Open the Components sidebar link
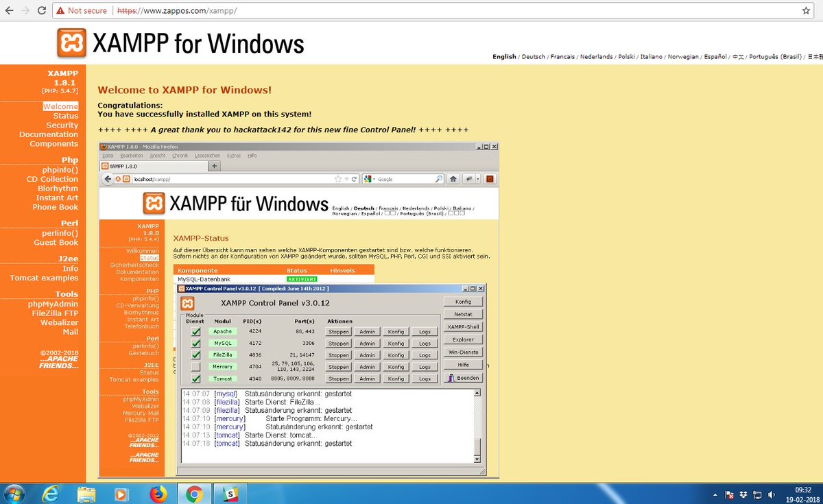Screen dimensions: 823x504 (x=54, y=144)
